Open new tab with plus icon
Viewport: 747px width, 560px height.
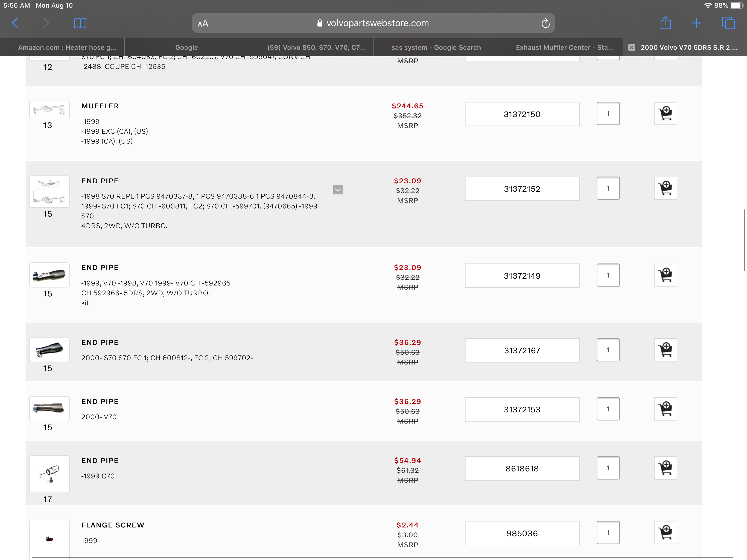[x=696, y=23]
